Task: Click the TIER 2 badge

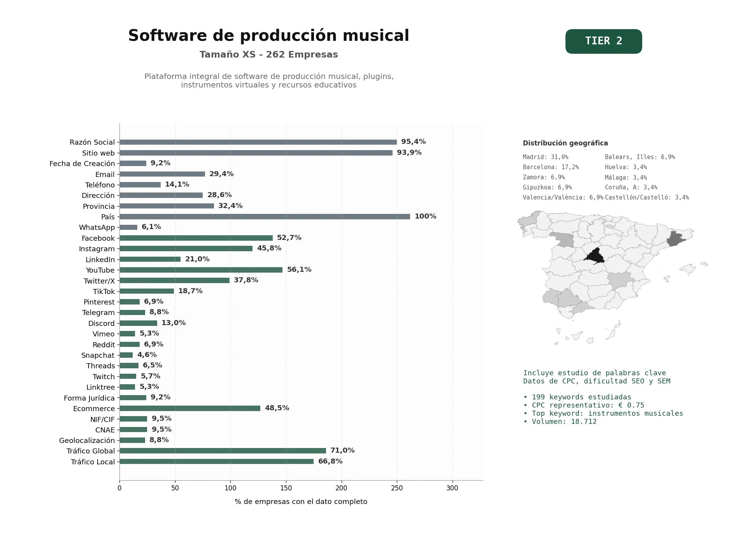Action: [x=603, y=41]
